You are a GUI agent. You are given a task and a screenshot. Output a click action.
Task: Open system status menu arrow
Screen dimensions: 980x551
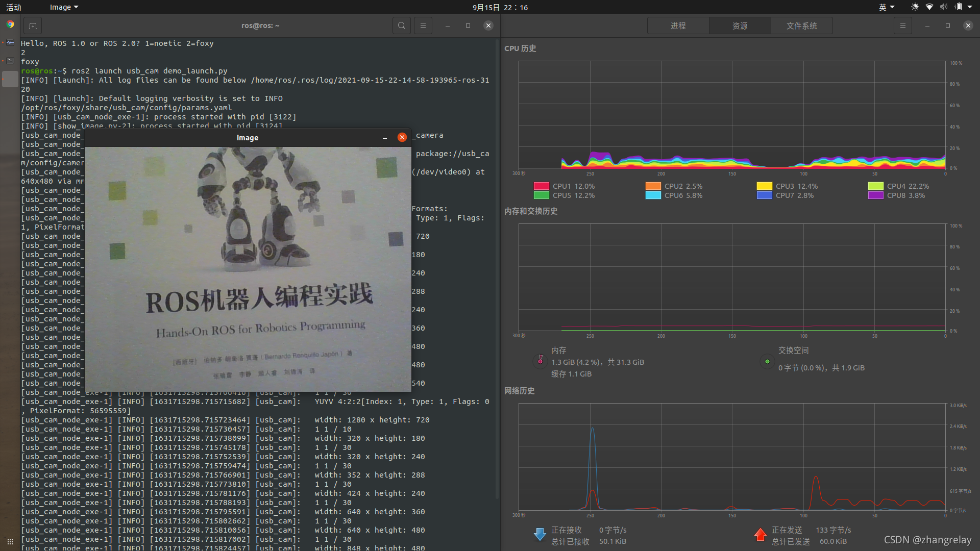[x=970, y=7]
